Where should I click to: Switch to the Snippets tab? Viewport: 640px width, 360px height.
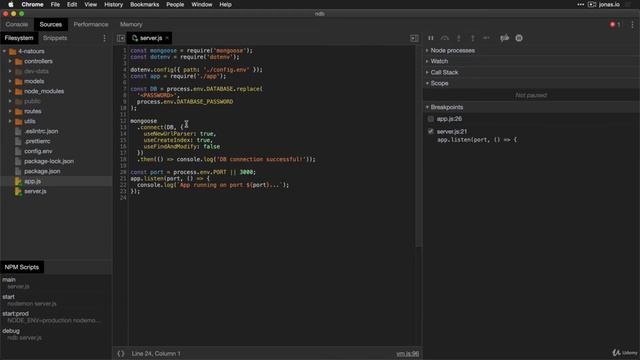coord(55,38)
